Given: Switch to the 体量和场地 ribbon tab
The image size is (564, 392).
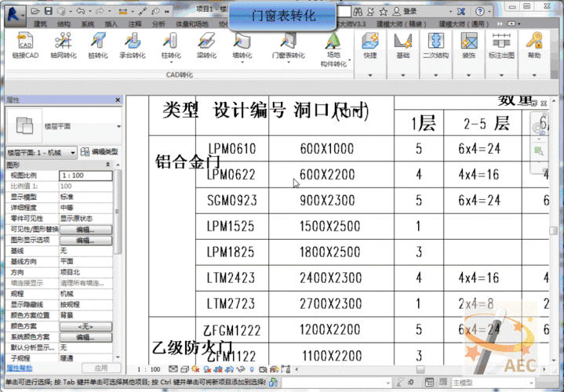Looking at the screenshot, I should tap(191, 24).
